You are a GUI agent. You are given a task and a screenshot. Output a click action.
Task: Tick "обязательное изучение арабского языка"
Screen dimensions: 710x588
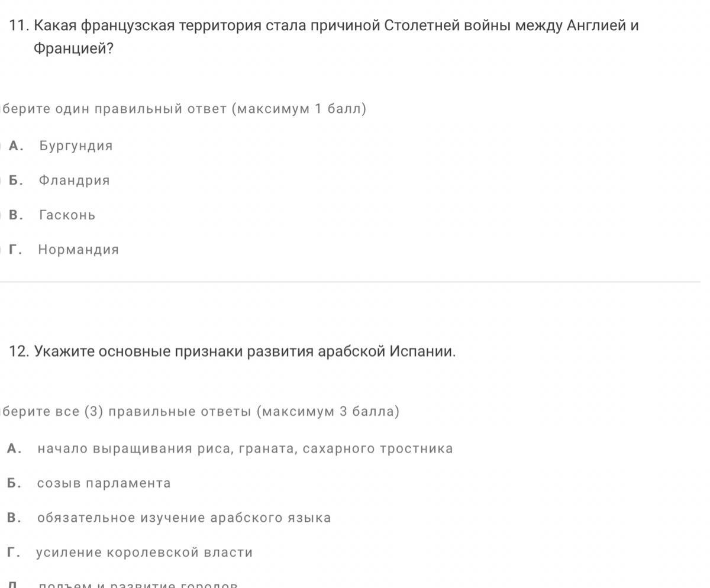(x=183, y=518)
